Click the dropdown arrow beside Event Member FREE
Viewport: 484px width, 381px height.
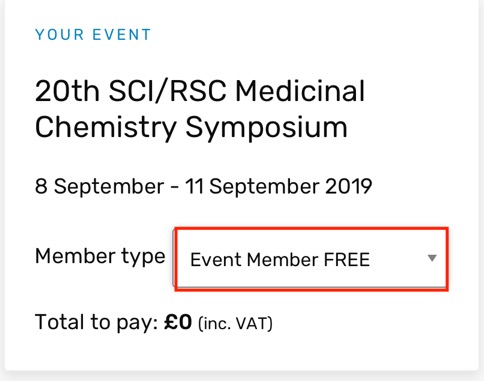(432, 258)
